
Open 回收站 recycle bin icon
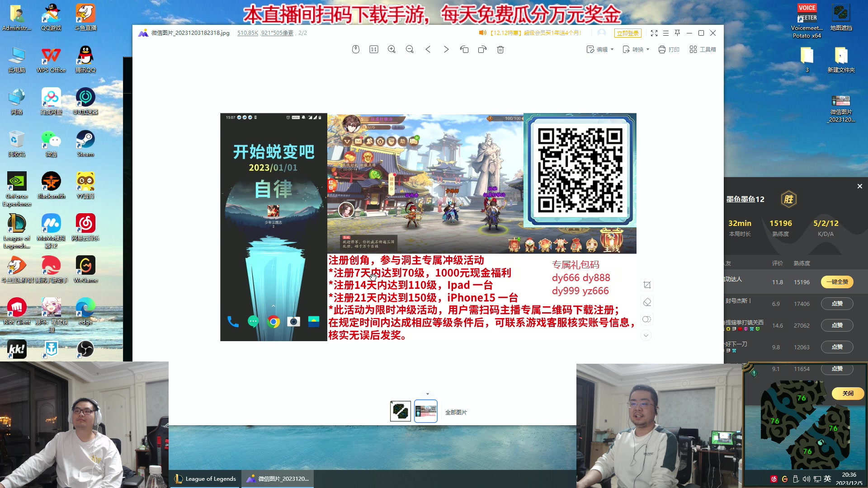tap(17, 143)
